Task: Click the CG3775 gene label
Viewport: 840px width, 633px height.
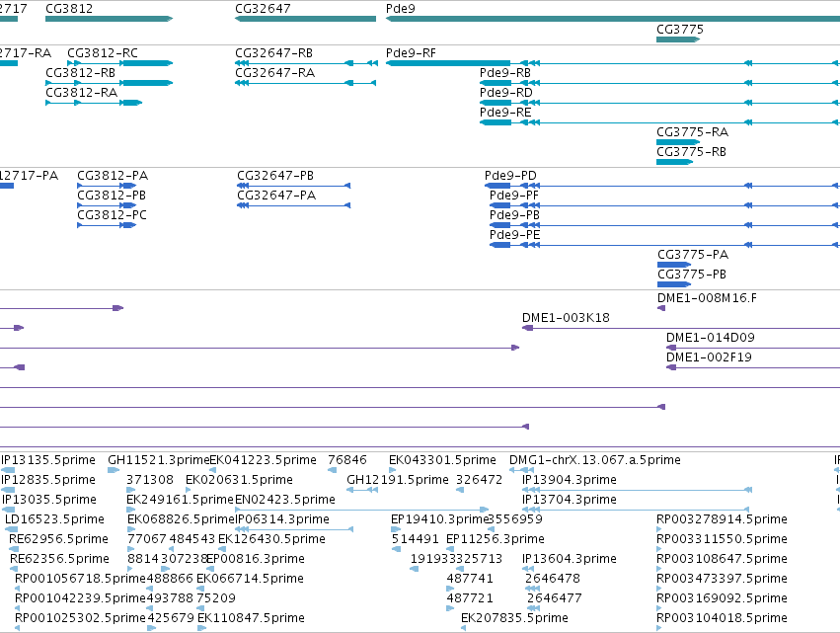Action: [680, 30]
